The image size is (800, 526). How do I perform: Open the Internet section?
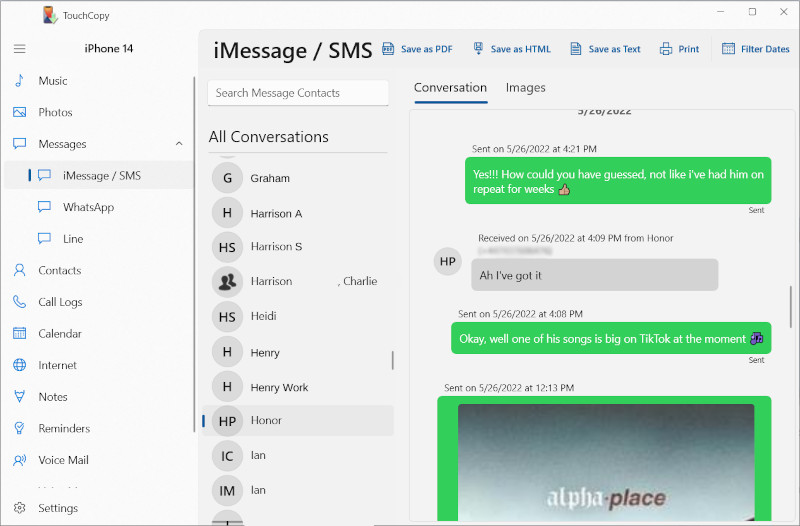[97, 365]
